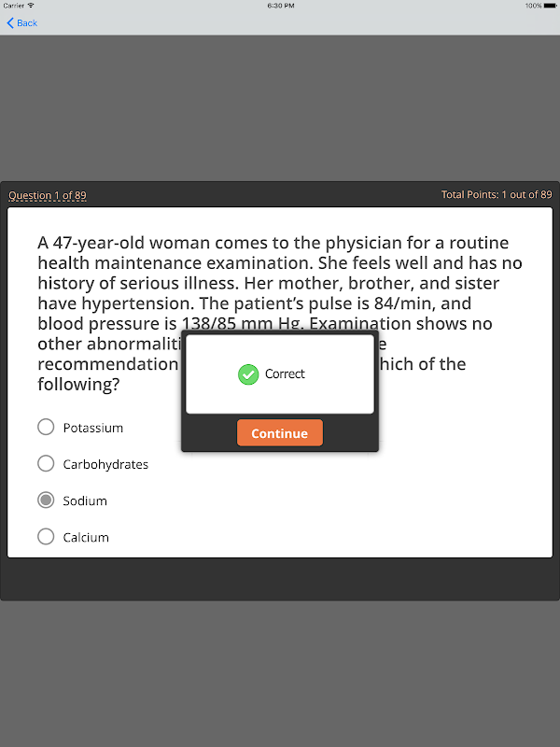560x747 pixels.
Task: Click the green Correct checkmark icon
Action: tap(248, 374)
